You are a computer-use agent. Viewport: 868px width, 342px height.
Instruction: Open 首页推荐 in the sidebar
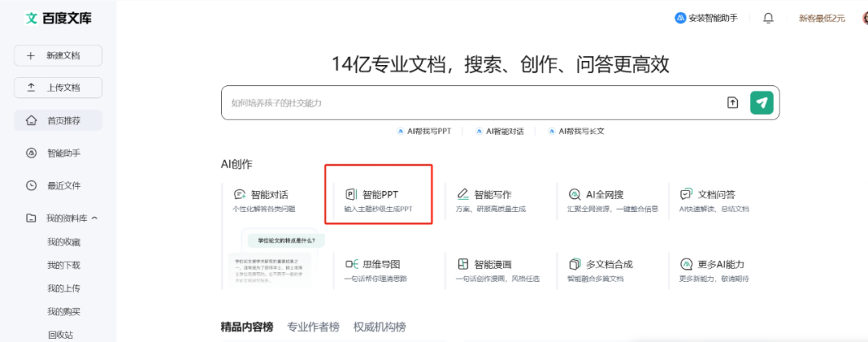[58, 120]
